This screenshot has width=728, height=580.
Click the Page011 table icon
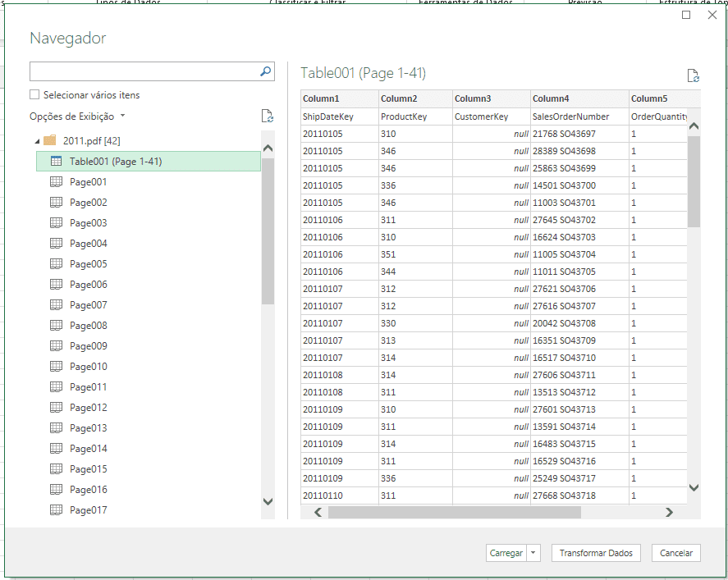(56, 387)
